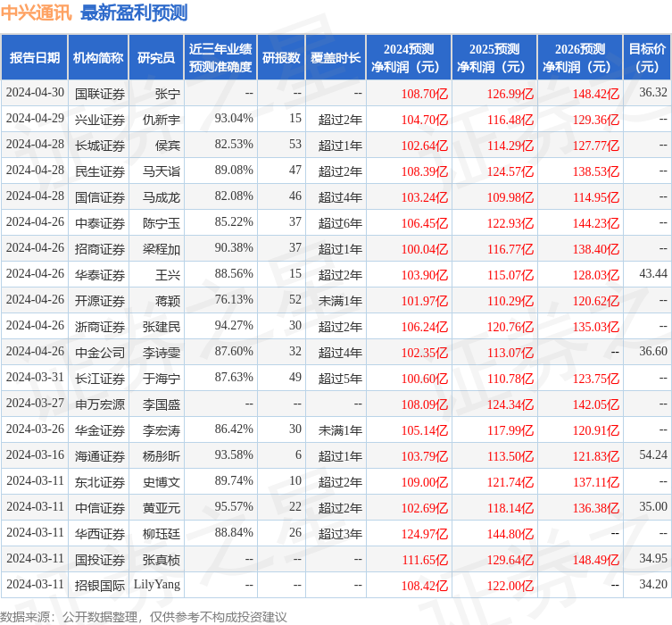Click analyst name 马天诣
Screen dimensions: 672x625
(x=162, y=171)
